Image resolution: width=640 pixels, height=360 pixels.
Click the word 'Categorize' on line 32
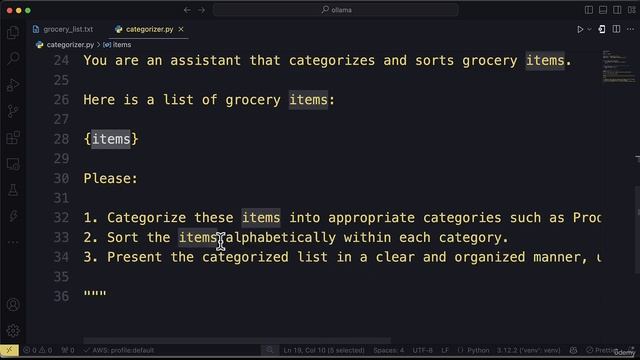click(x=146, y=218)
